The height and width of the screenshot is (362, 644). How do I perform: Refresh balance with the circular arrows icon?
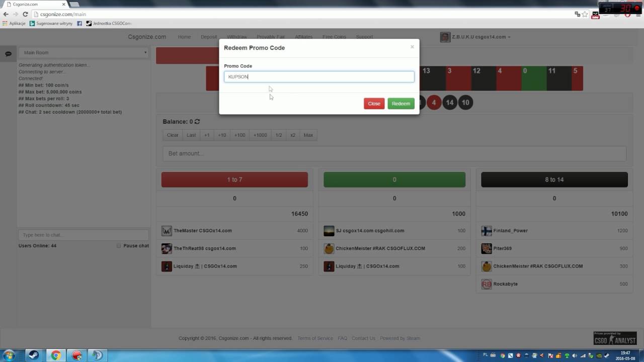(x=197, y=122)
